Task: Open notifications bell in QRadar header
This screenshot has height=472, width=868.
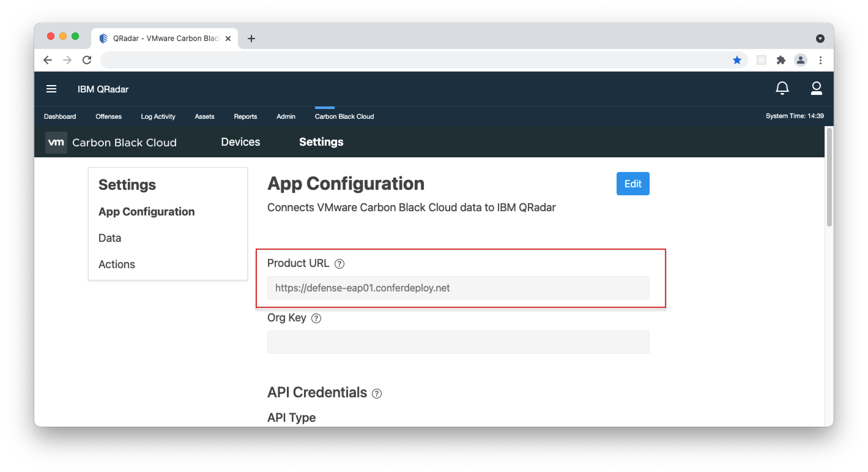Action: click(x=782, y=88)
